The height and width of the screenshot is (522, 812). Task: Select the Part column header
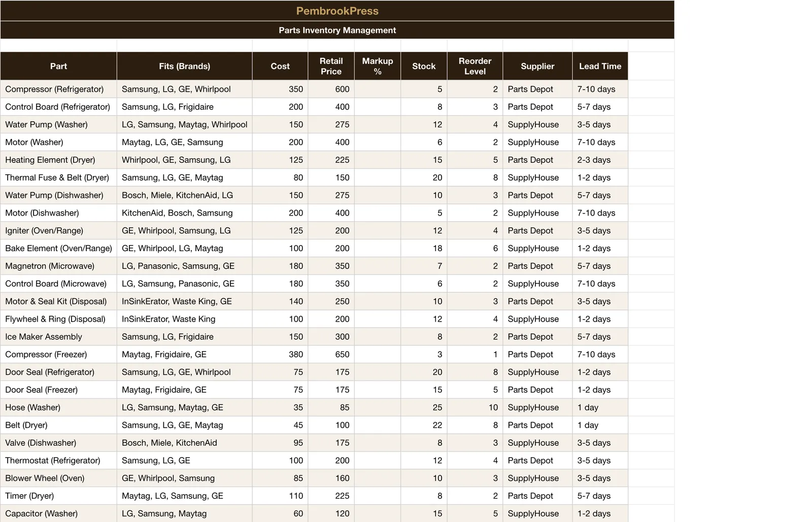click(x=58, y=66)
